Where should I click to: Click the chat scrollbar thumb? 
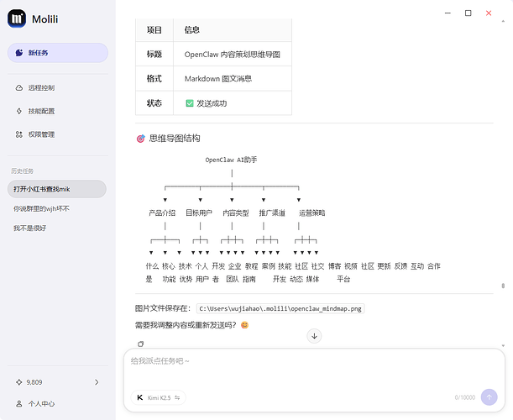(x=503, y=286)
